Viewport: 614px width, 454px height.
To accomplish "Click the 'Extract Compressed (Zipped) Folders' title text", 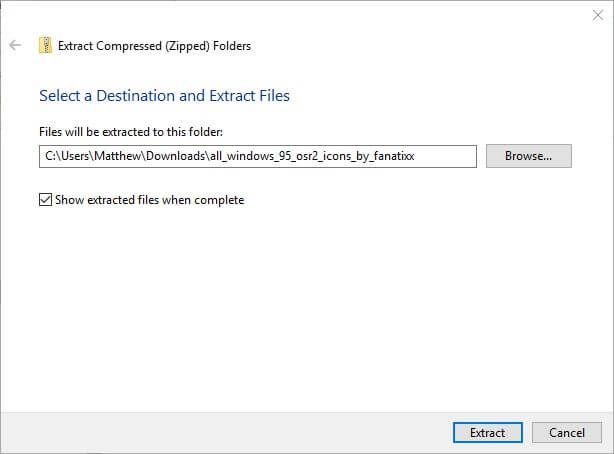I will point(154,45).
